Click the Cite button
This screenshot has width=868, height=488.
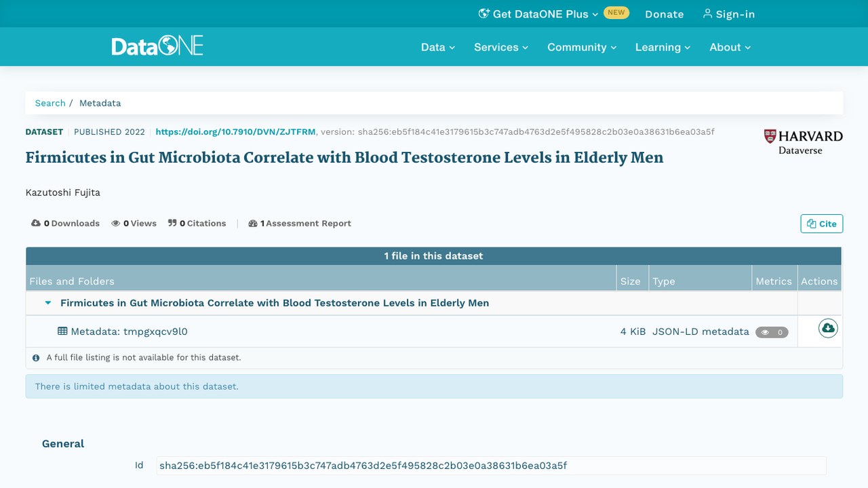[x=822, y=224]
